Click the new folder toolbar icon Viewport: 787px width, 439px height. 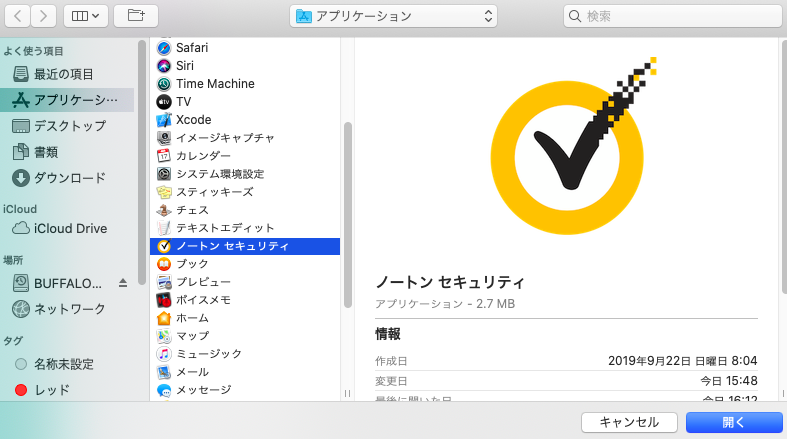136,16
